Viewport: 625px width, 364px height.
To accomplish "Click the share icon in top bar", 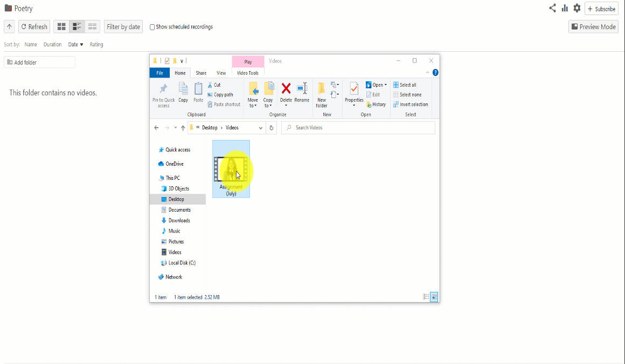I will [x=552, y=8].
